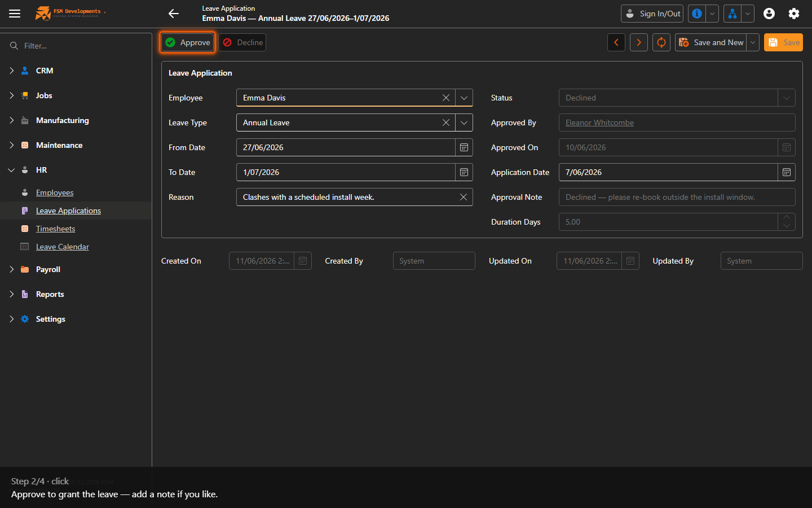Open the Approved On calendar picker
The height and width of the screenshot is (508, 812).
click(787, 147)
